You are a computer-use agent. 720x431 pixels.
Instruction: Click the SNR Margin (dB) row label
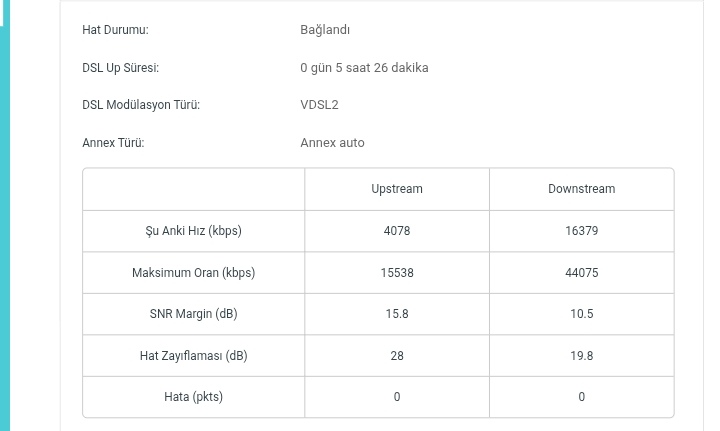pos(193,314)
